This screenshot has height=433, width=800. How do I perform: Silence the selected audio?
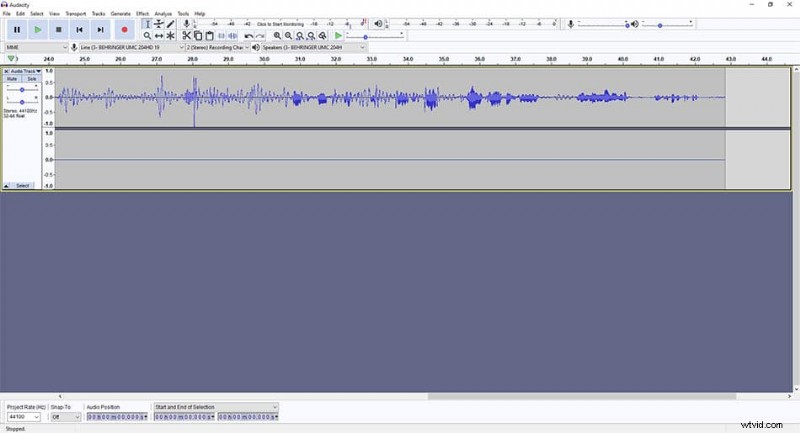(233, 36)
